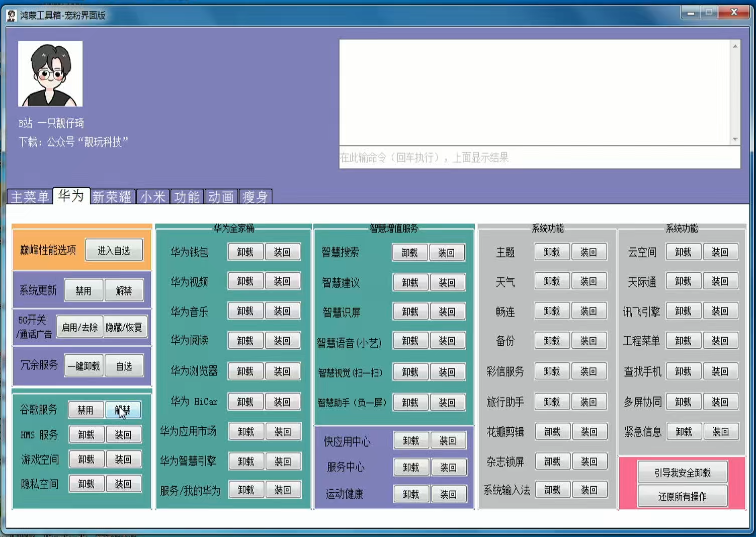Reinstall 智慧助手(负一屏) with 装回
This screenshot has width=756, height=537.
point(447,403)
